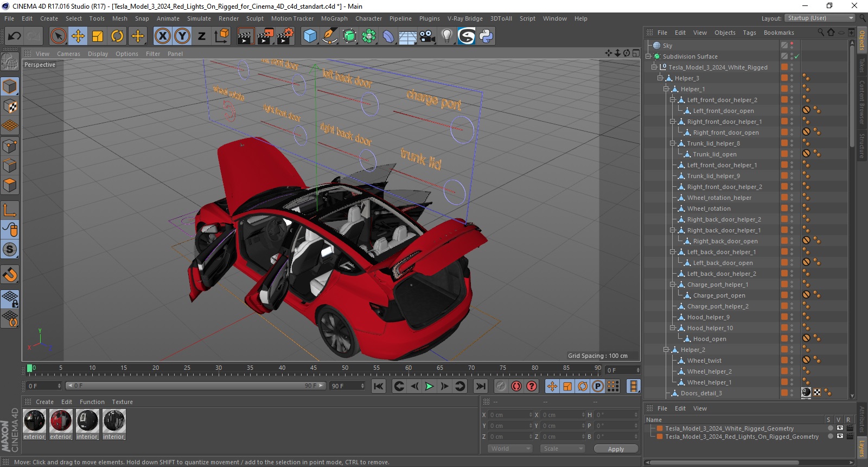
Task: Toggle Subdivision Surface enable checkmark
Action: [796, 56]
